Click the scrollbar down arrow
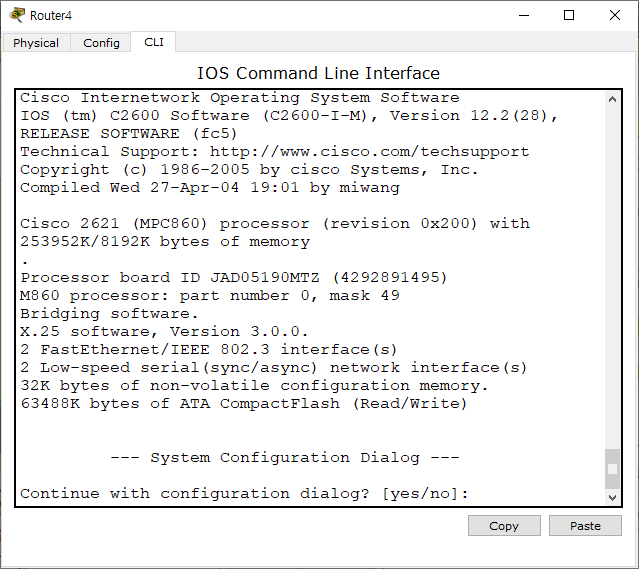Screen dimensions: 639x569 (x=612, y=497)
